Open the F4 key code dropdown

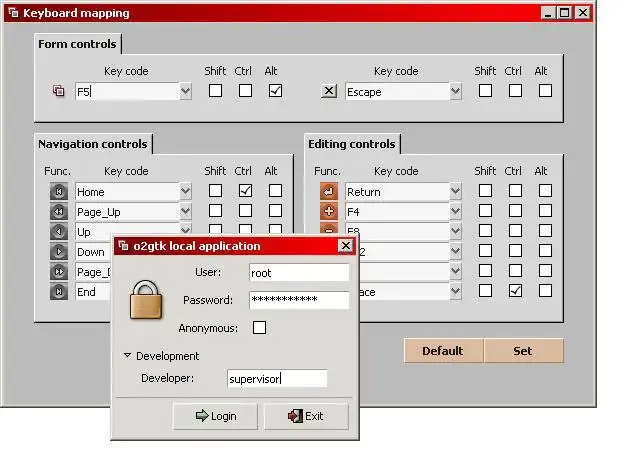click(456, 212)
